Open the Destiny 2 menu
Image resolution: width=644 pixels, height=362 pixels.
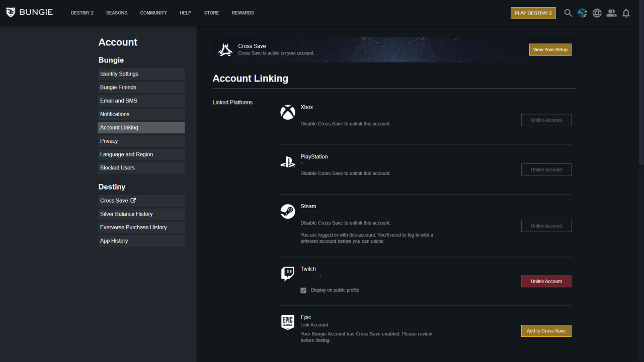pyautogui.click(x=82, y=13)
